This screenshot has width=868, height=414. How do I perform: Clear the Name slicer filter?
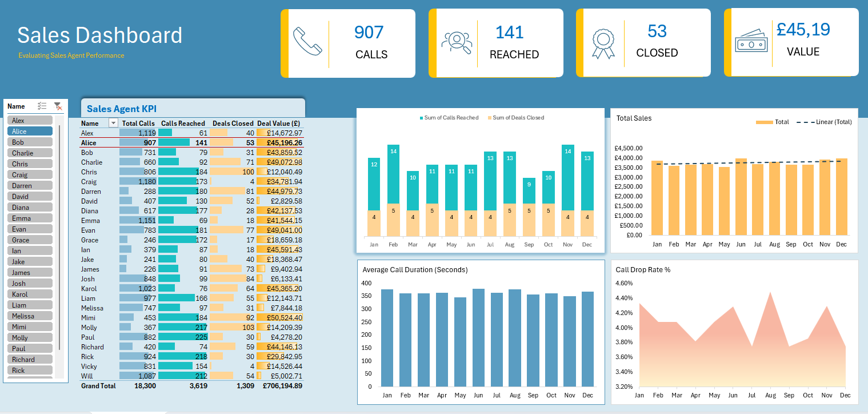point(57,106)
